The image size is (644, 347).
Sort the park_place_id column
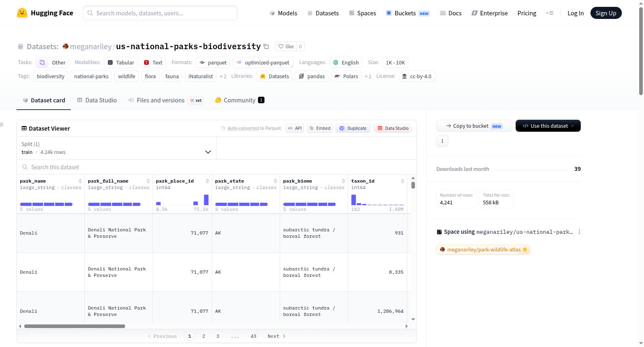(x=207, y=181)
